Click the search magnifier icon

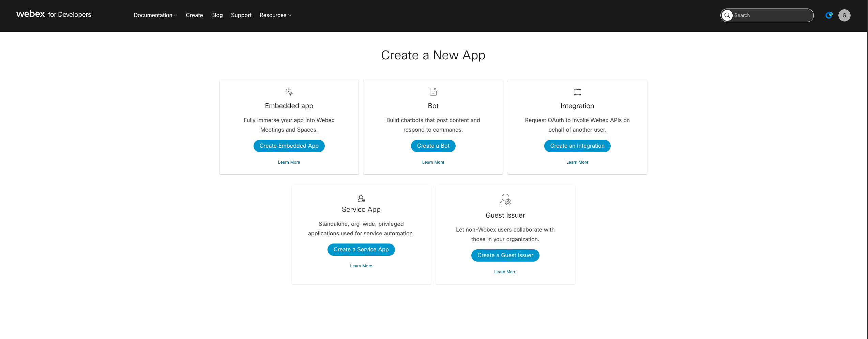click(x=727, y=15)
